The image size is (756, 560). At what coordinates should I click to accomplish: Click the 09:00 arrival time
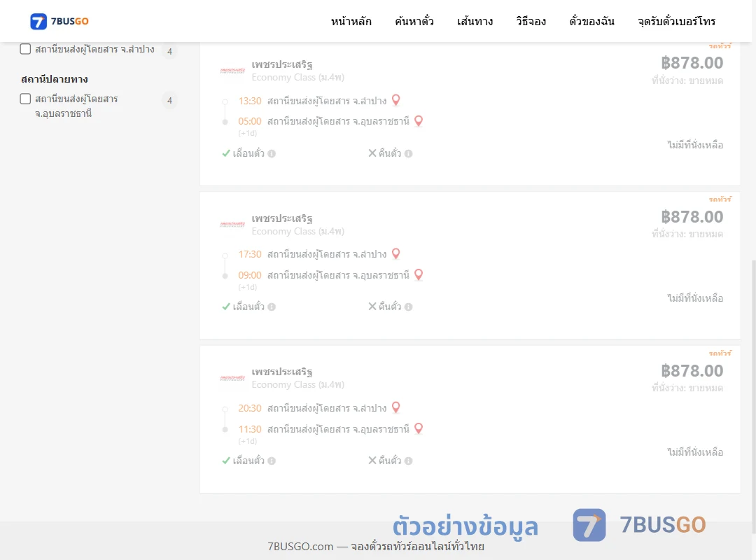(x=250, y=275)
